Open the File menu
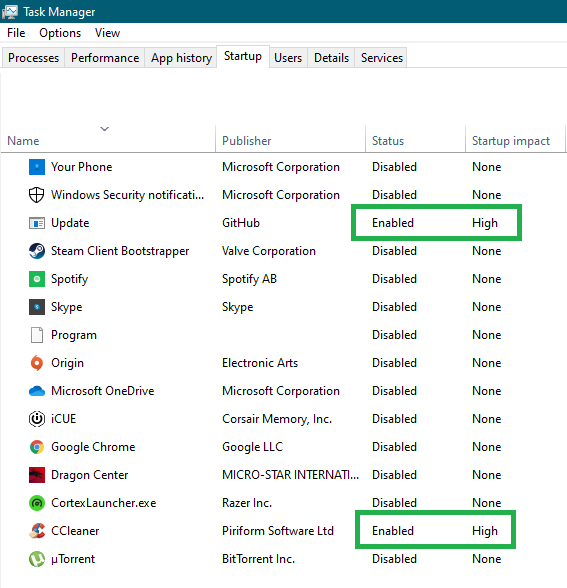567x588 pixels. 16,33
